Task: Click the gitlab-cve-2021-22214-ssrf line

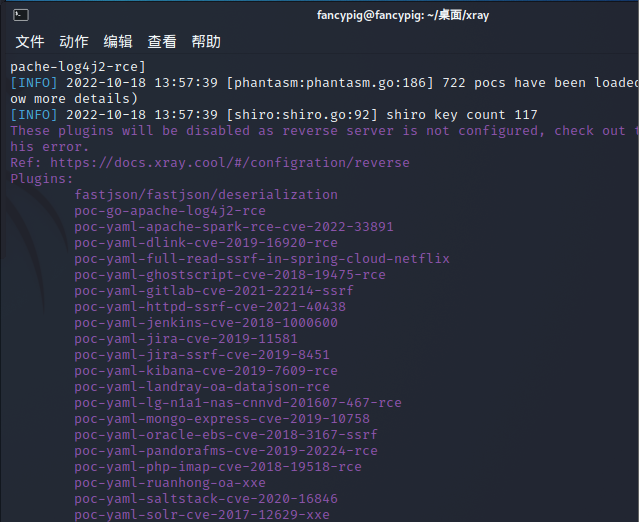Action: tap(214, 291)
